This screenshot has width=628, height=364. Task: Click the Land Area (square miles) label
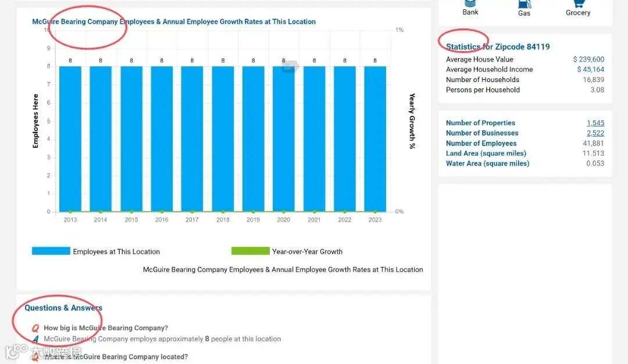click(x=486, y=154)
